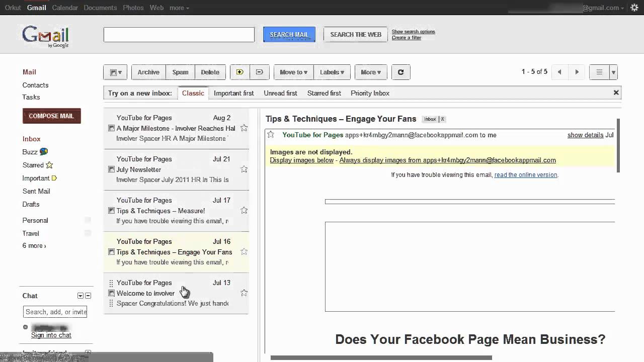644x362 pixels.
Task: Star the 'A Major Milestone' email
Action: tap(244, 128)
